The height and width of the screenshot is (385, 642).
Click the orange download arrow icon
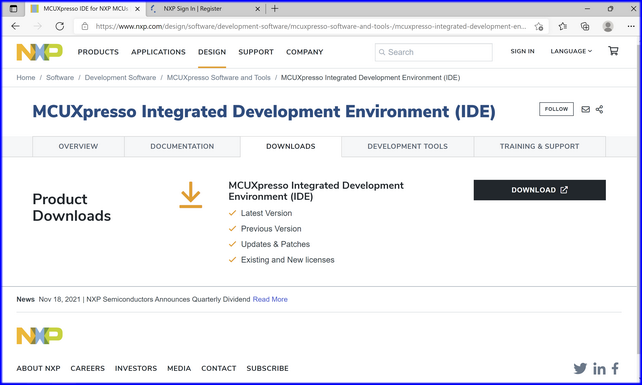tap(191, 195)
